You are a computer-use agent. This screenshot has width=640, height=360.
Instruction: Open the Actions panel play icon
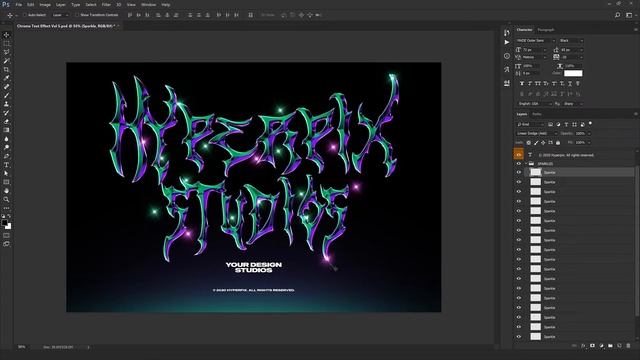point(507,42)
